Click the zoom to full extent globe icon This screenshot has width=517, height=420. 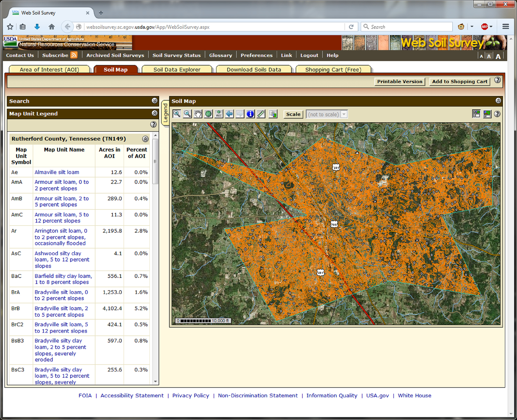point(208,114)
